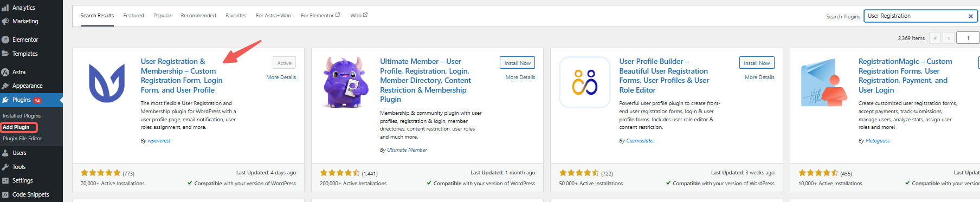980x202 pixels.
Task: Install the Ultimate Member plugin now
Action: (x=517, y=63)
